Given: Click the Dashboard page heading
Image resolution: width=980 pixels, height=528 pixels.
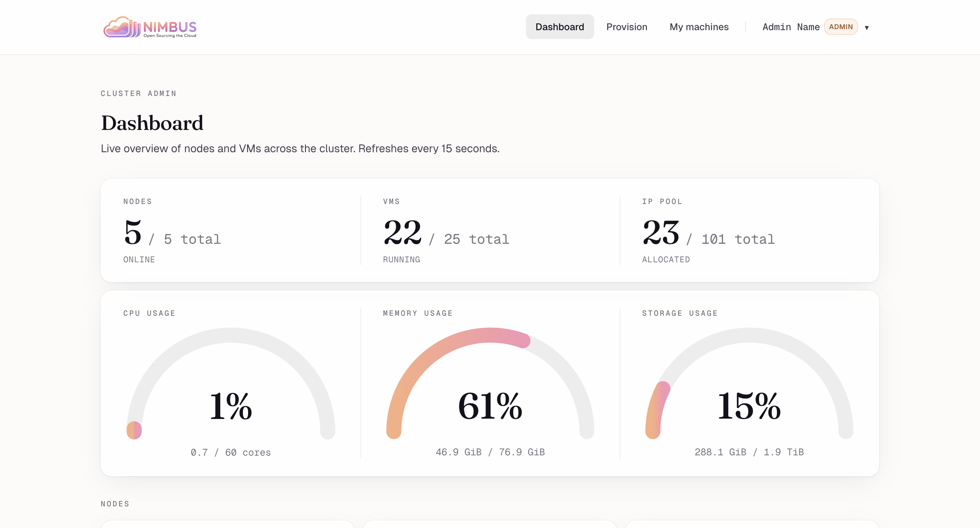Looking at the screenshot, I should point(152,123).
